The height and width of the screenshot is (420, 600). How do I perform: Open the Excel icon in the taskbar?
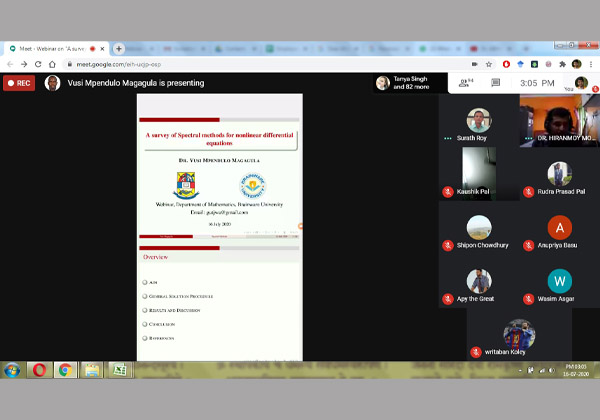point(119,370)
